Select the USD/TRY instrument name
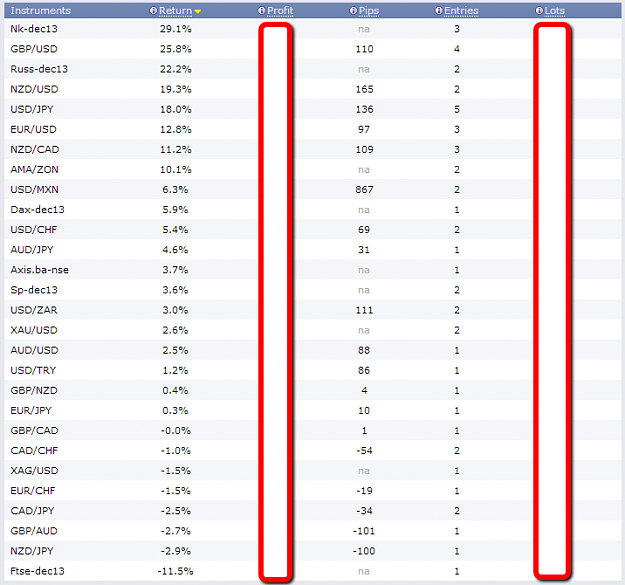 [x=33, y=370]
